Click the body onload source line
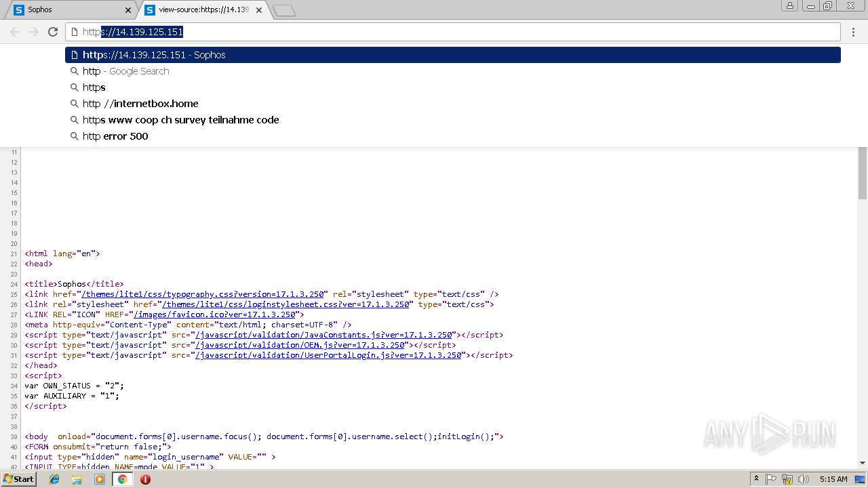Screen dimensions: 868x488 [x=264, y=436]
